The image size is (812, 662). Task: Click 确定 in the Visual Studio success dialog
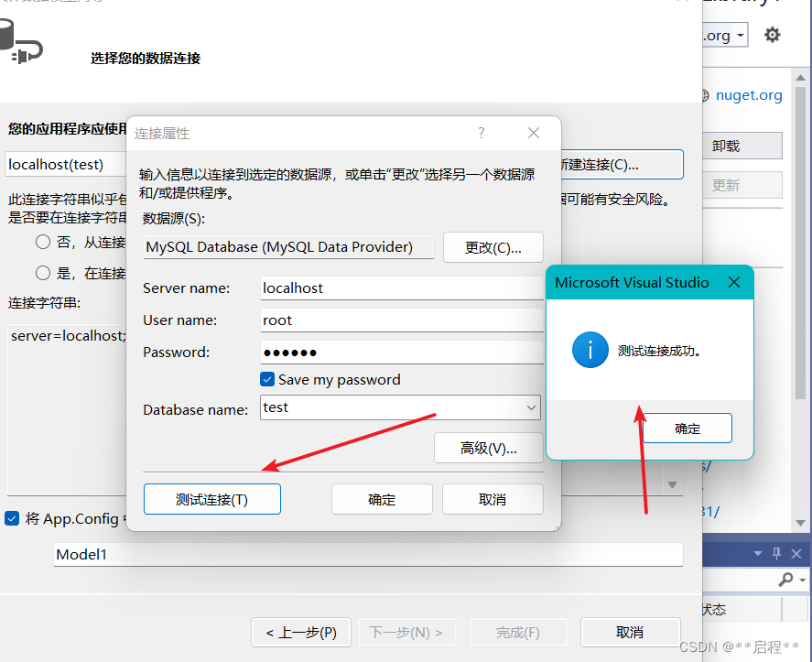686,428
